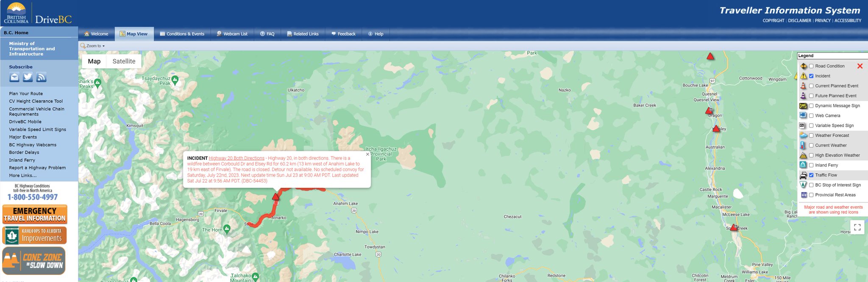Image resolution: width=868 pixels, height=282 pixels.
Task: Enable the Future Planned Event checkbox
Action: point(811,96)
